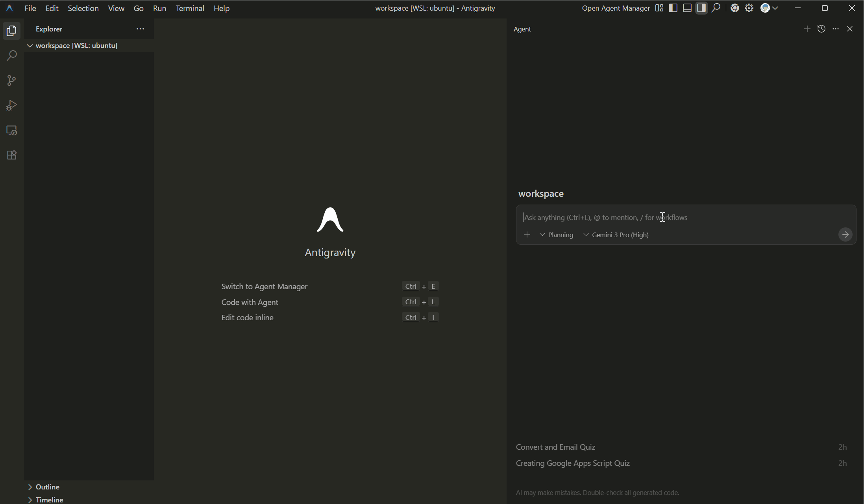Viewport: 864px width, 504px height.
Task: Open the Source Control view
Action: (12, 81)
